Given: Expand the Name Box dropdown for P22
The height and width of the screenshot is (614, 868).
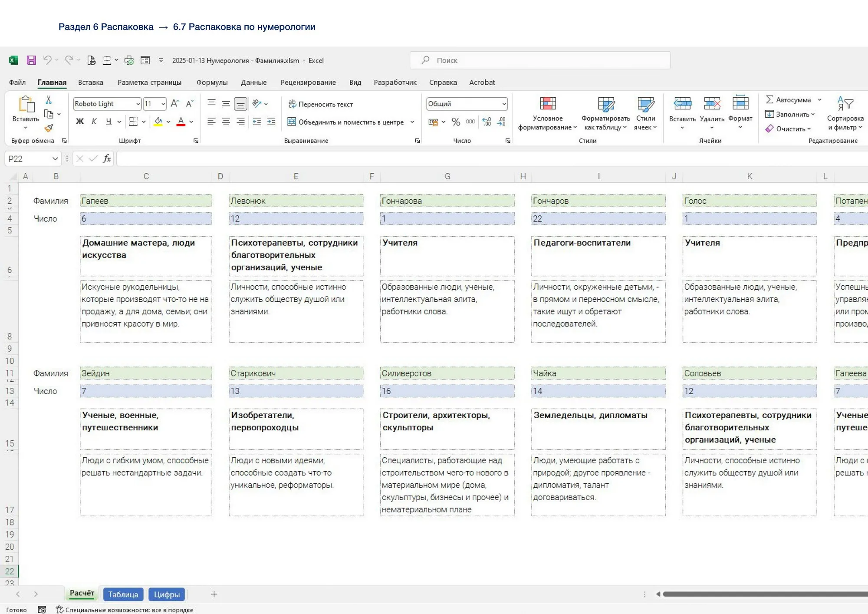Looking at the screenshot, I should [x=55, y=159].
